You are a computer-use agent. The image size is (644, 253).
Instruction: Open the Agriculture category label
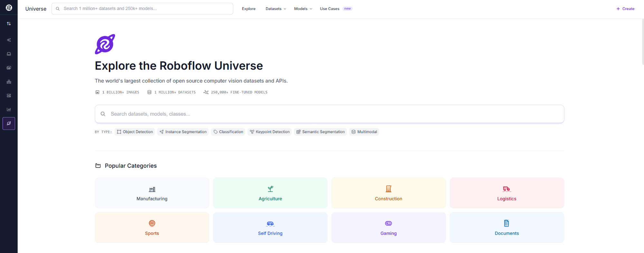pos(270,199)
